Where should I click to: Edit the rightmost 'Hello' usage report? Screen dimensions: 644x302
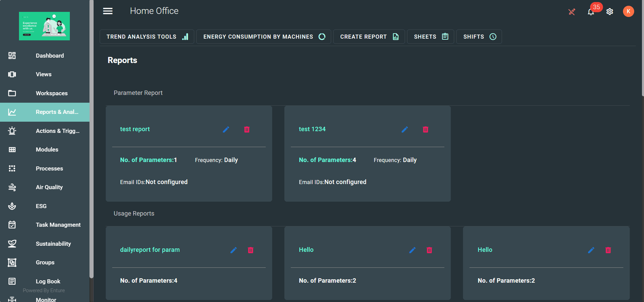click(591, 250)
